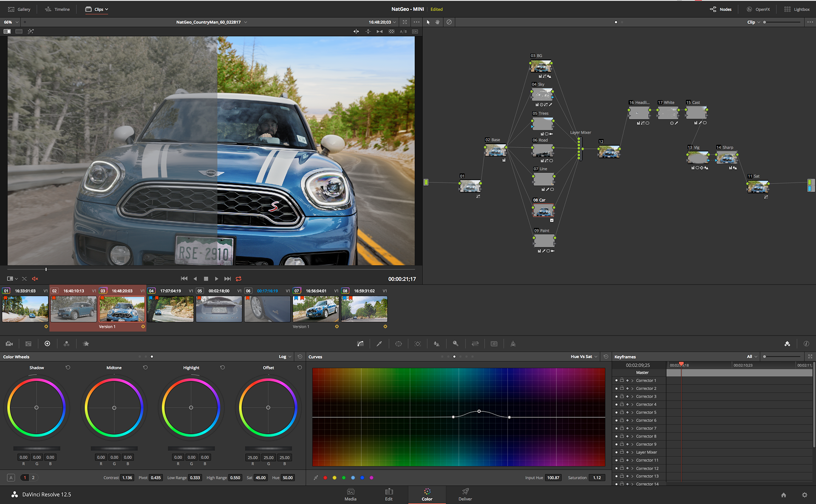Select color wheels page 1

coord(25,478)
